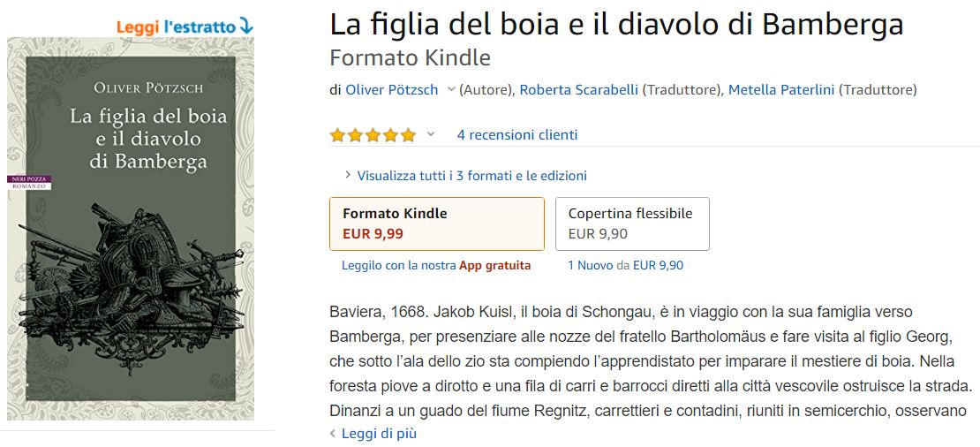Open translator Metella Paterlini link

[x=781, y=90]
